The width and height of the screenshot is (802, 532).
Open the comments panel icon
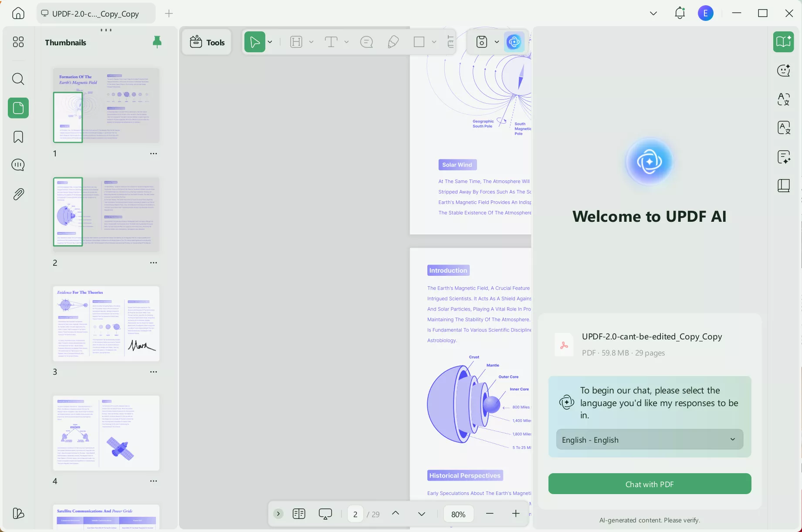(18, 165)
